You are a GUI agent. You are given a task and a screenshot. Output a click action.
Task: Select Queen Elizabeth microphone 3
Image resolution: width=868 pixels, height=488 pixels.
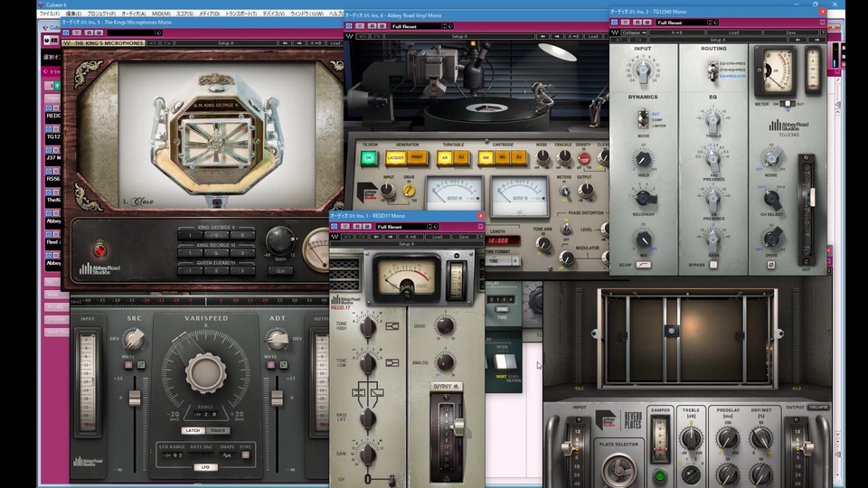242,270
